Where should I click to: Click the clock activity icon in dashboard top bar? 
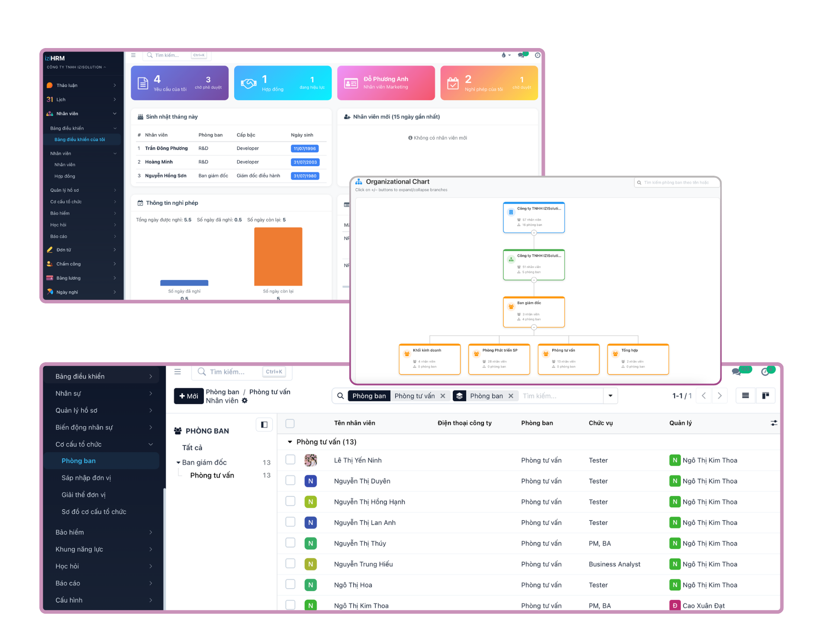[538, 55]
